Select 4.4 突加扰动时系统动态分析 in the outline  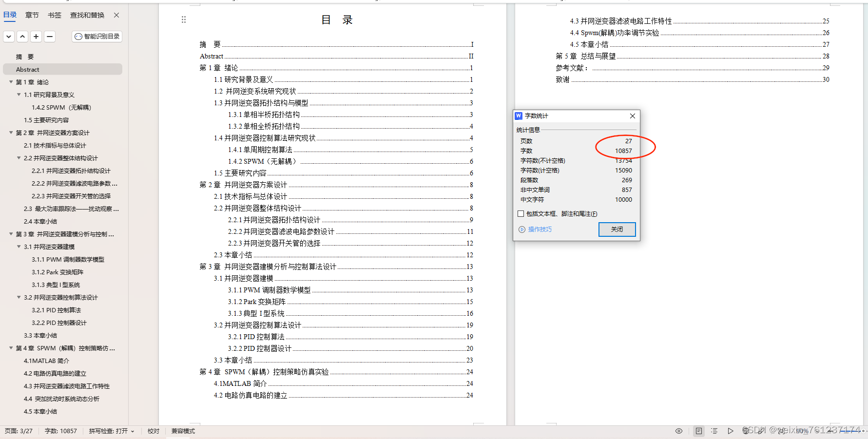coord(63,399)
